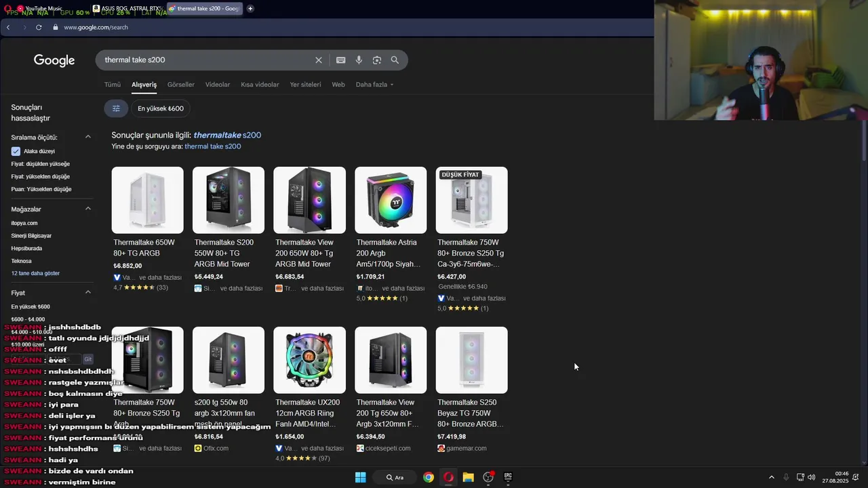Image resolution: width=868 pixels, height=488 pixels.
Task: Click tray microphone icon
Action: [786, 477]
